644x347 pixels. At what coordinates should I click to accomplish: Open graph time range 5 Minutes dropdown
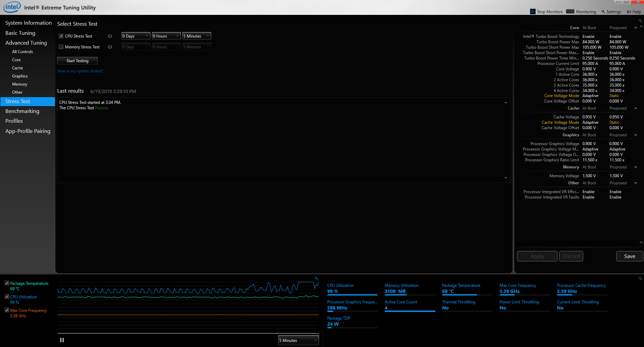pos(298,340)
